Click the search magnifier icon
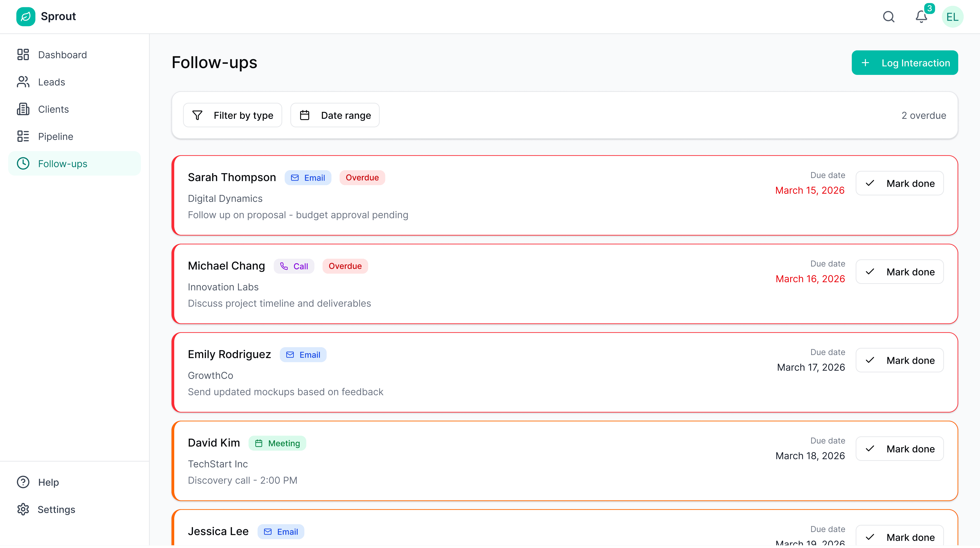Screen dimensions: 980x548 [888, 17]
